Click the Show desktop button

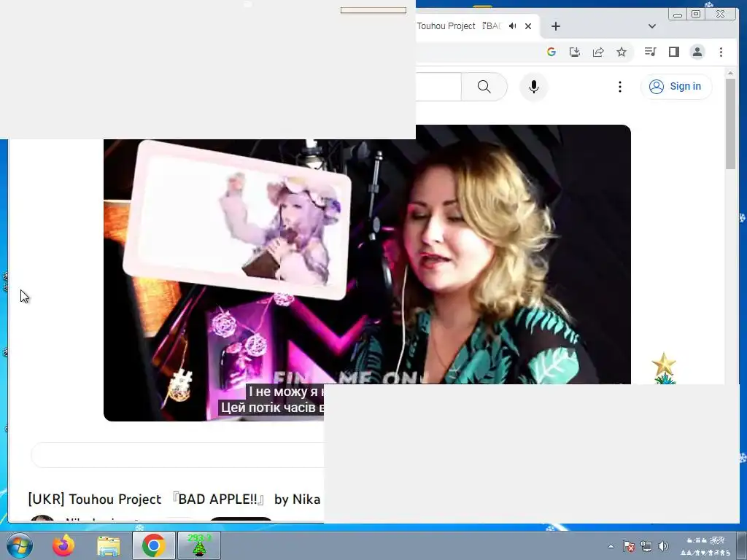(x=743, y=545)
